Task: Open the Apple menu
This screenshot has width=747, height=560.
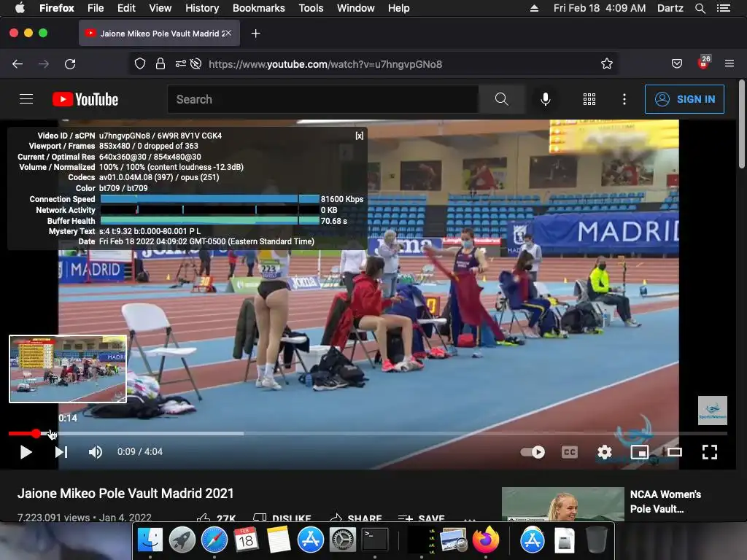Action: pyautogui.click(x=20, y=8)
